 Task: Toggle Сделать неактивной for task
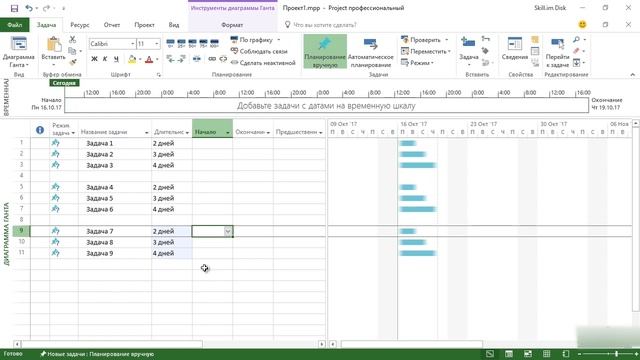point(263,62)
